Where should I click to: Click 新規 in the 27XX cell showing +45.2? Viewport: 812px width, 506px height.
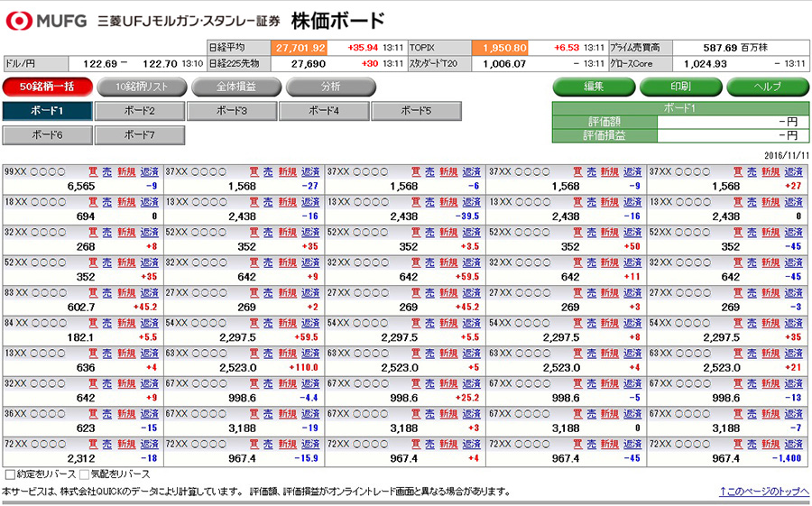448,292
